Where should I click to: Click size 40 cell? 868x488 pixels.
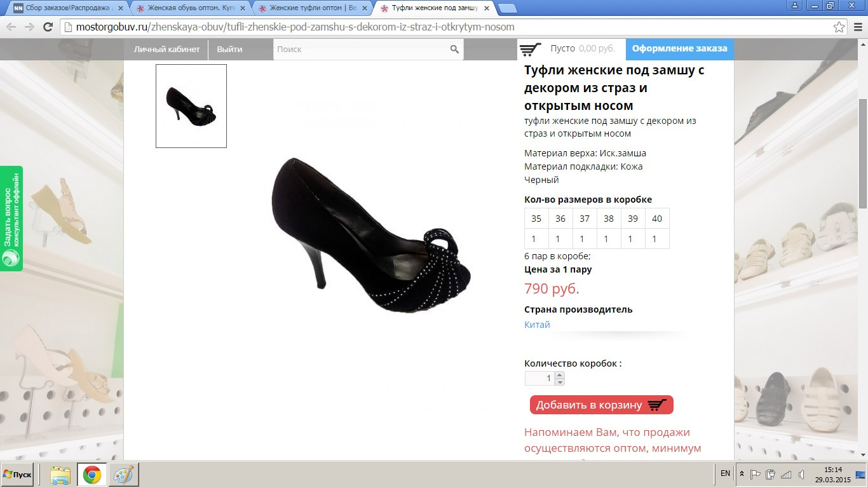(x=657, y=219)
